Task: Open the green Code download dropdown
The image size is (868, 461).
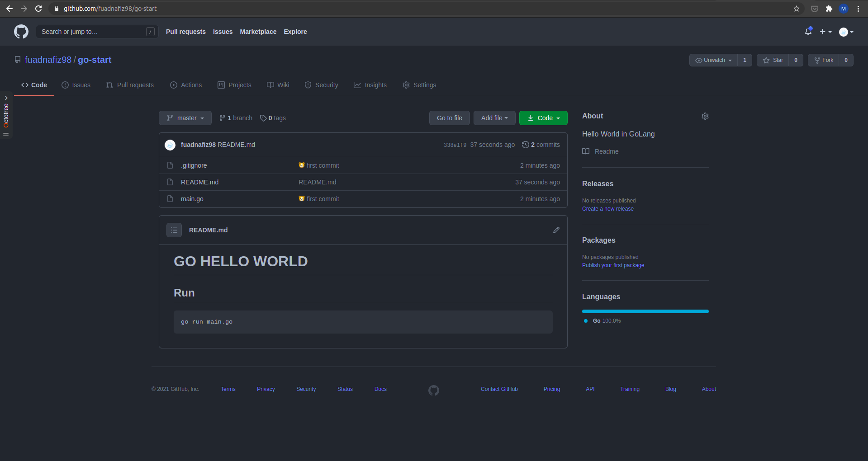Action: pyautogui.click(x=543, y=118)
